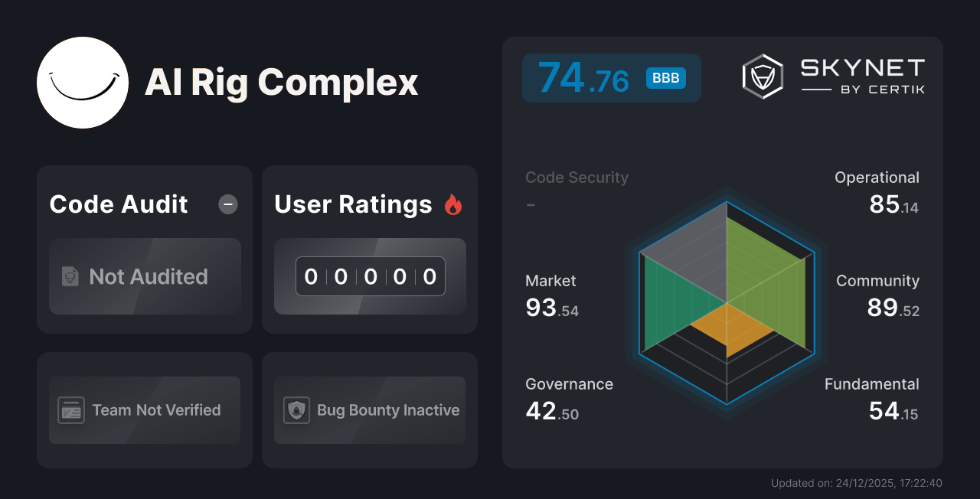Toggle the Team Not Verified badge
Image resolution: width=980 pixels, height=499 pixels.
tap(145, 410)
